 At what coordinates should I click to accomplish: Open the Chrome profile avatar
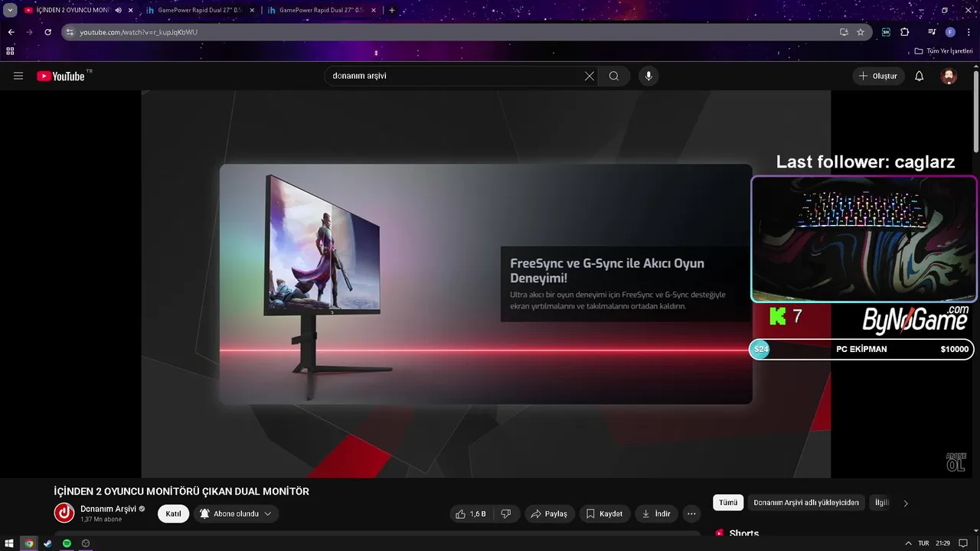tap(950, 32)
